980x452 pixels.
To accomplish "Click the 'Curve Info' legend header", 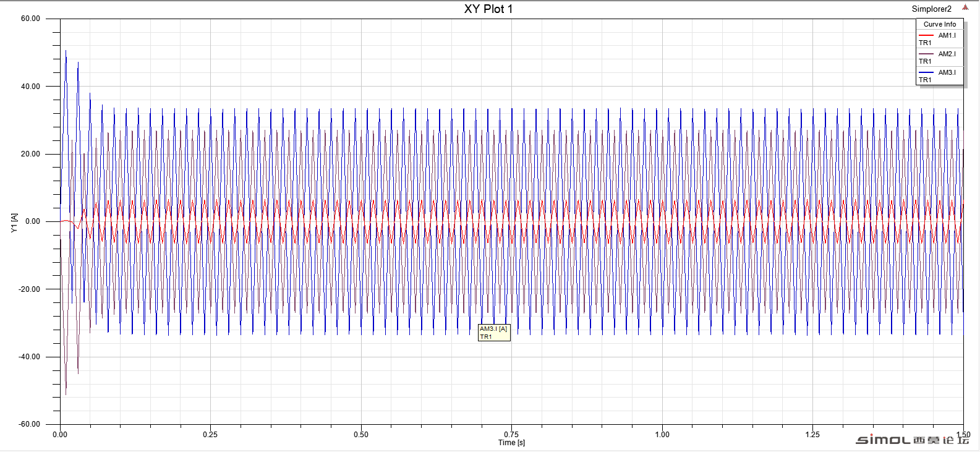I will (x=940, y=24).
